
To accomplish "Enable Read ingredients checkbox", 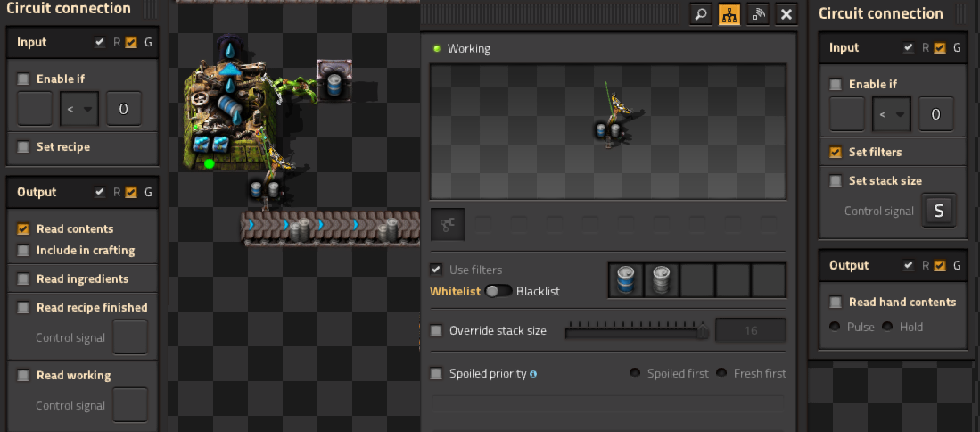I will [x=23, y=278].
